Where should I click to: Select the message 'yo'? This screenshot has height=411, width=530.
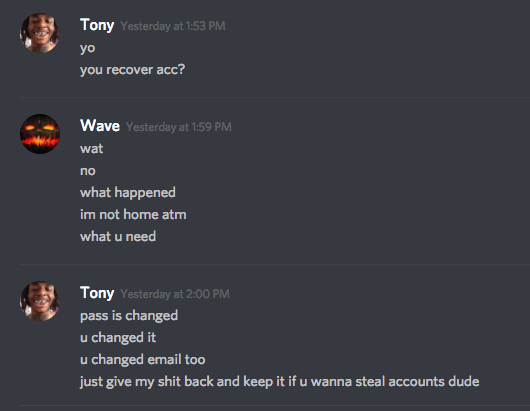(x=88, y=48)
